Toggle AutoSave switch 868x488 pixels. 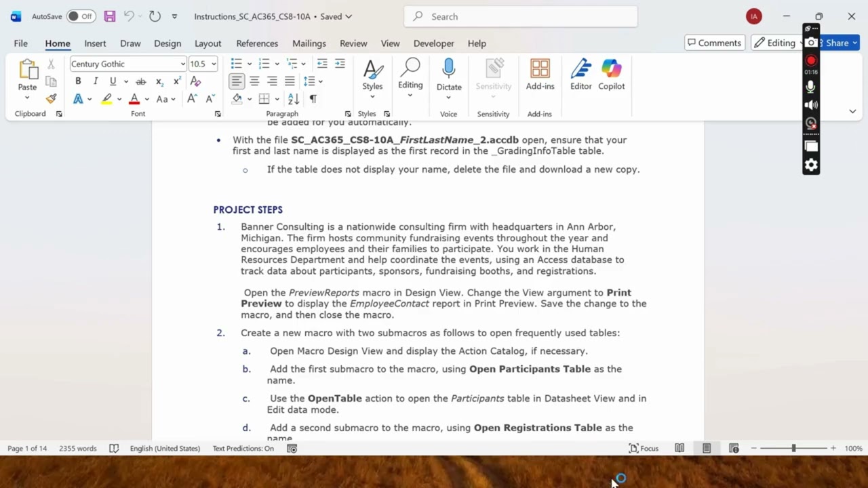[x=81, y=16]
